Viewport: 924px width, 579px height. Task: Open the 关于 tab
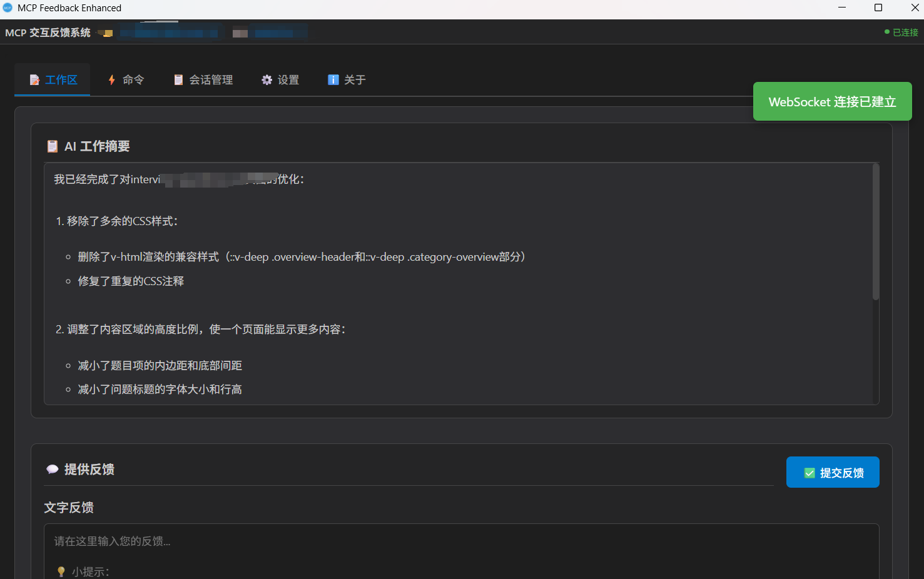[x=346, y=79]
